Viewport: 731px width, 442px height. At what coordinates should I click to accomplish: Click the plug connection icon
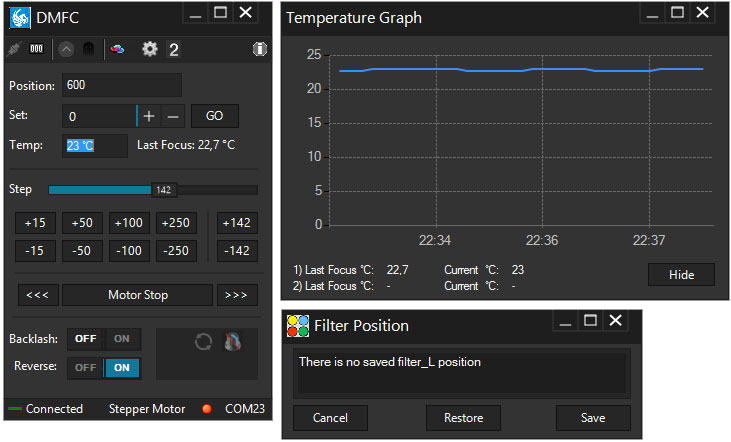(14, 49)
